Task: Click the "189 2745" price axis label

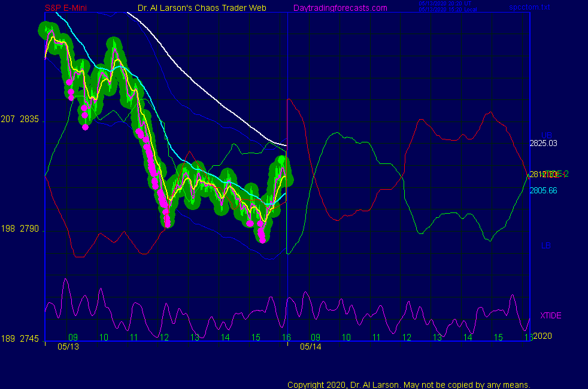Action: pyautogui.click(x=20, y=339)
